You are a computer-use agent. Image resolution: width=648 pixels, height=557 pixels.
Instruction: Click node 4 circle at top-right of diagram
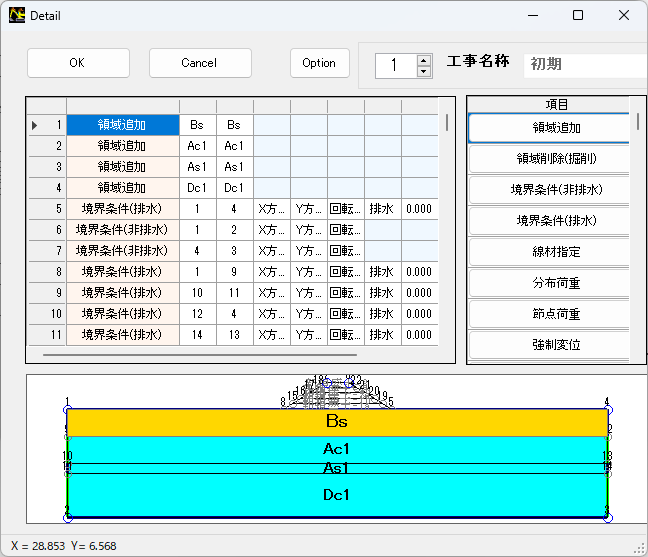[608, 409]
